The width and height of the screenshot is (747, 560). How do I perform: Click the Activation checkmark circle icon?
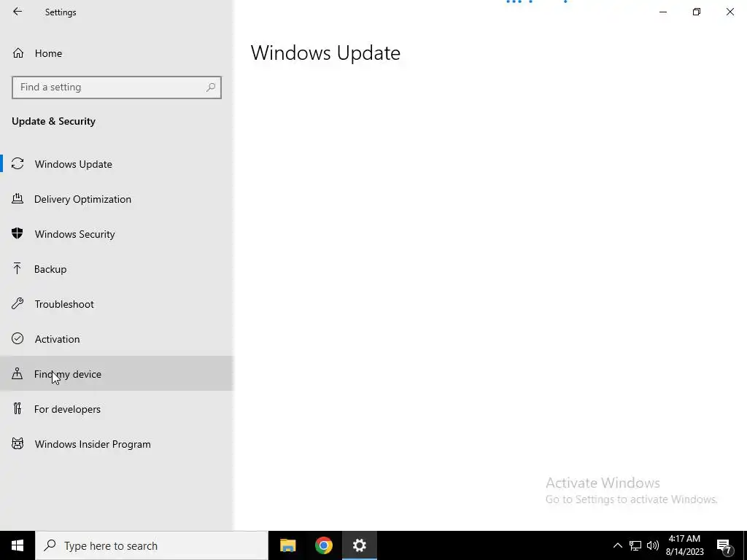pyautogui.click(x=18, y=338)
